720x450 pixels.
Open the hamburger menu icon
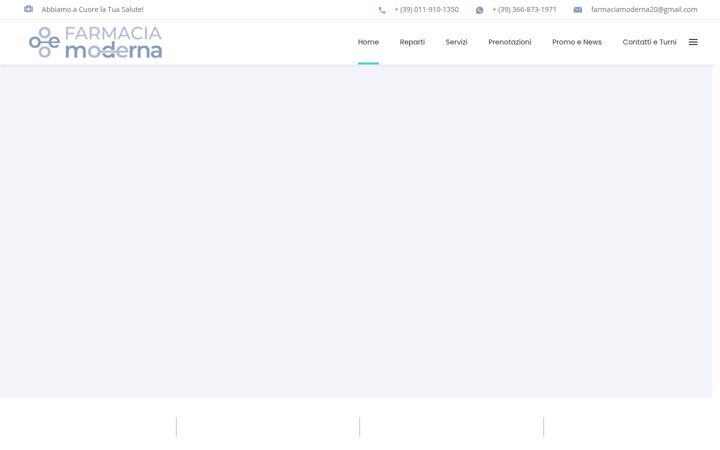click(x=693, y=42)
